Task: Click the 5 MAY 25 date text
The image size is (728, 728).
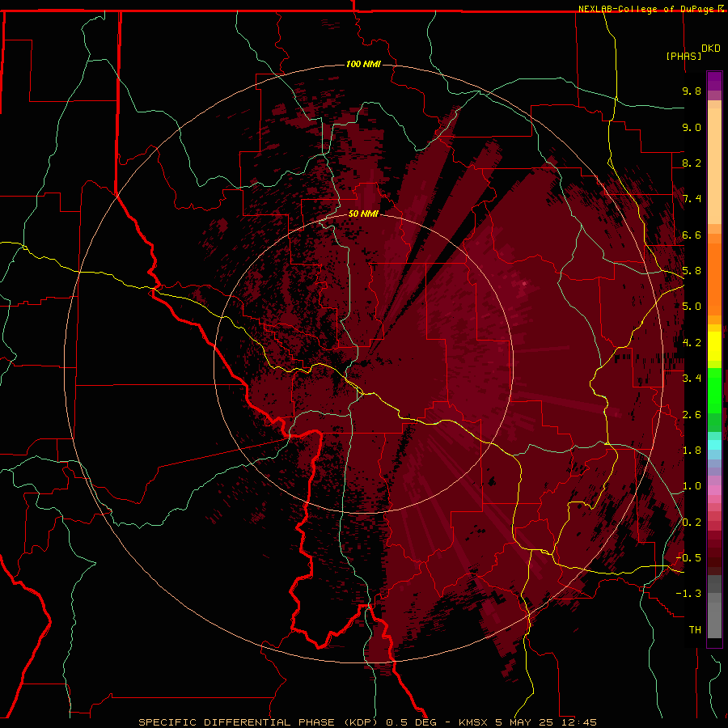Action: pos(525,722)
